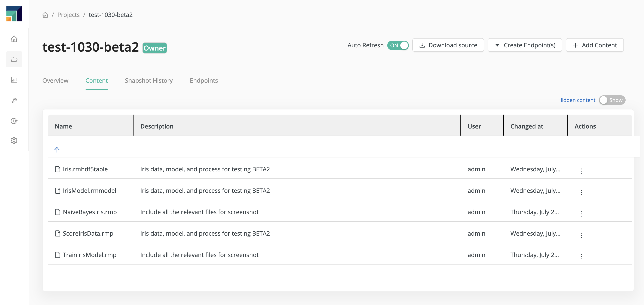Open the bar chart icon in sidebar
Viewport: 644px width, 305px height.
14,80
